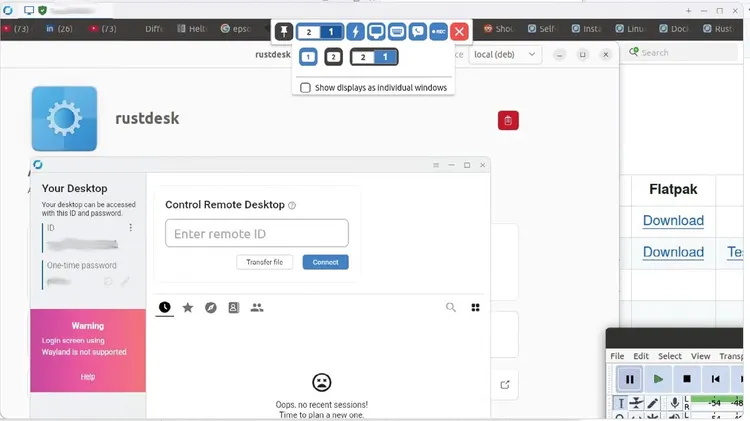Switch to the discovered compass tab

(210, 308)
